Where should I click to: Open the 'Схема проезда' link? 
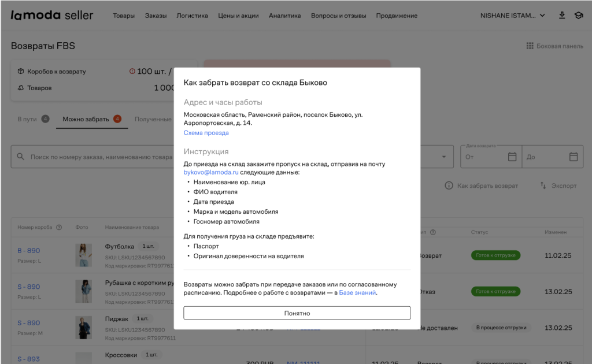206,133
